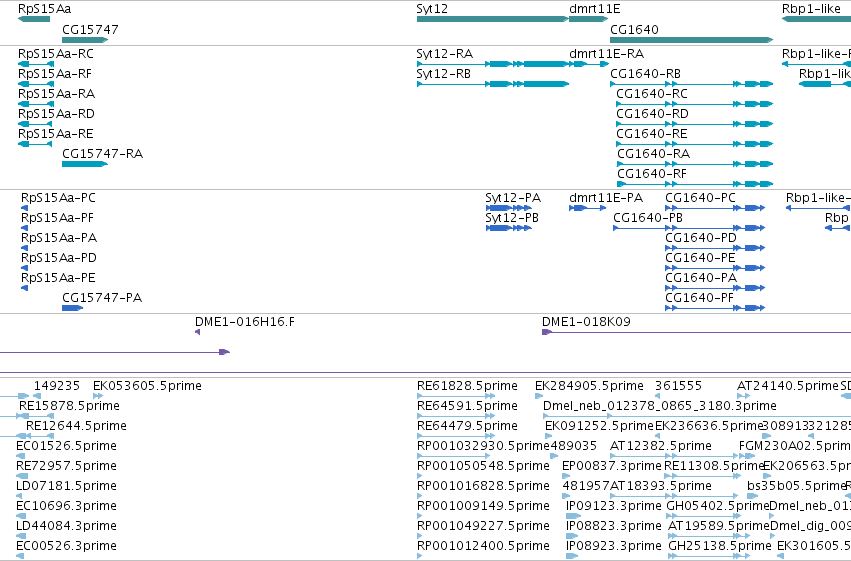Open EST RE64479.5prime
The width and height of the screenshot is (851, 561).
[x=456, y=436]
